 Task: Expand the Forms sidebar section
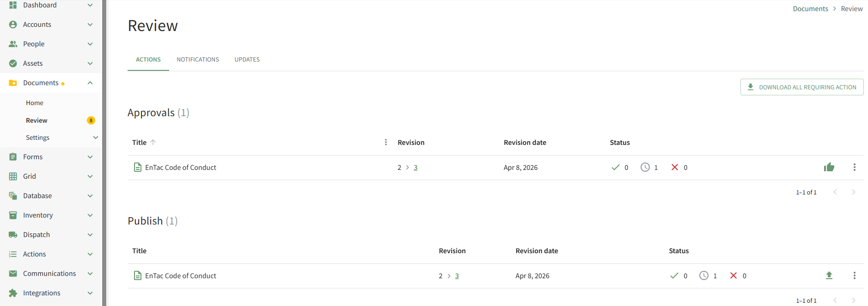[x=90, y=157]
